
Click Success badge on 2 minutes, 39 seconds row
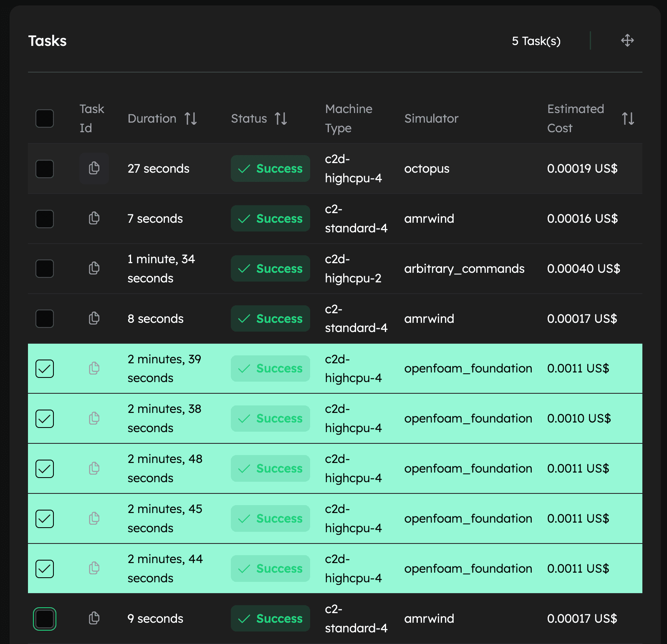[270, 368]
